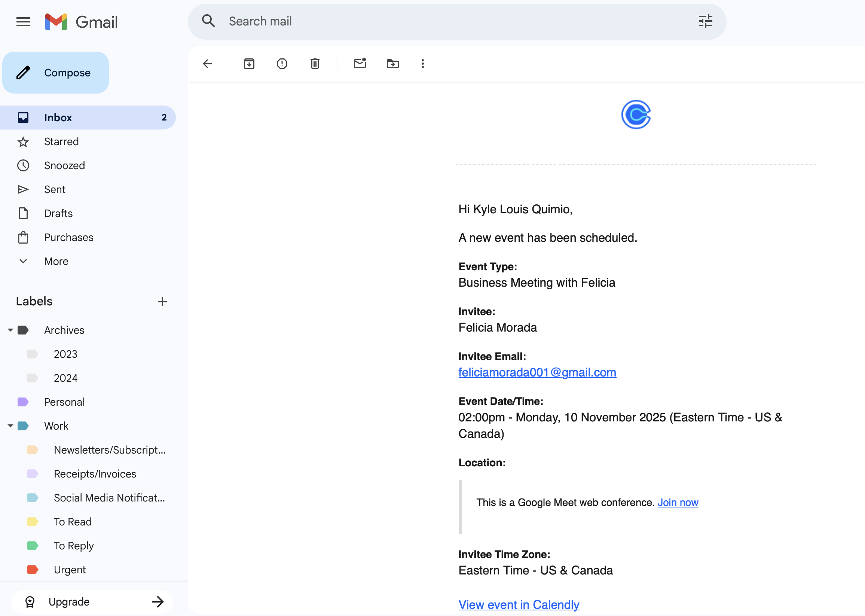This screenshot has height=616, width=865.
Task: Go to the Drafts folder
Action: 58,214
